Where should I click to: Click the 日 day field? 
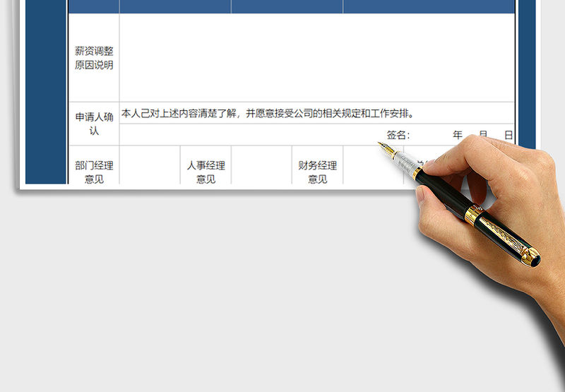click(509, 135)
